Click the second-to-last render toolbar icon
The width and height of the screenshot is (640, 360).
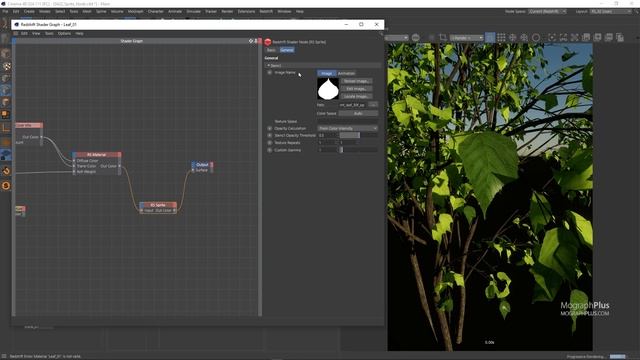click(609, 38)
